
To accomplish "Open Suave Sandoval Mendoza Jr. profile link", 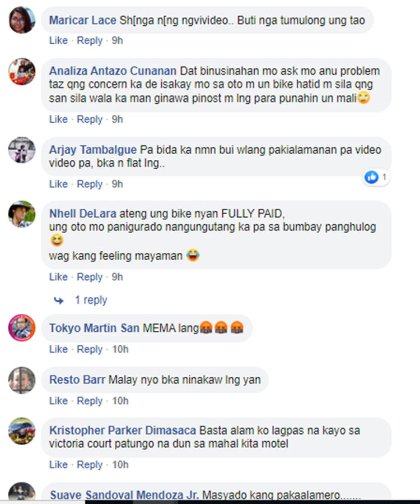I will [x=124, y=495].
